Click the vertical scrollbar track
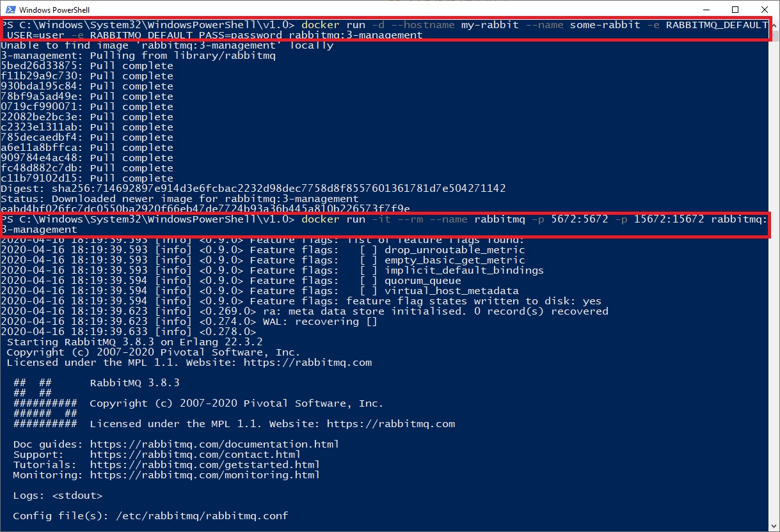The width and height of the screenshot is (780, 532). click(x=773, y=275)
